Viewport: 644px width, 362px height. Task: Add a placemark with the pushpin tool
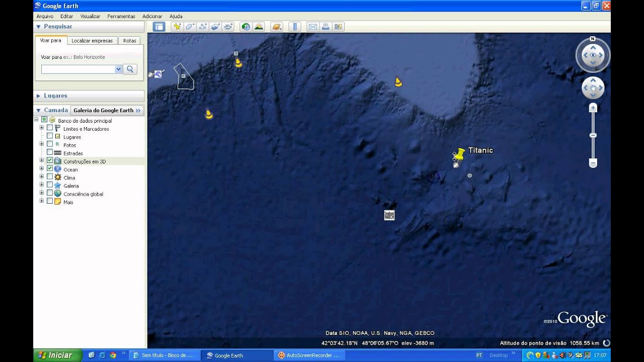[177, 27]
